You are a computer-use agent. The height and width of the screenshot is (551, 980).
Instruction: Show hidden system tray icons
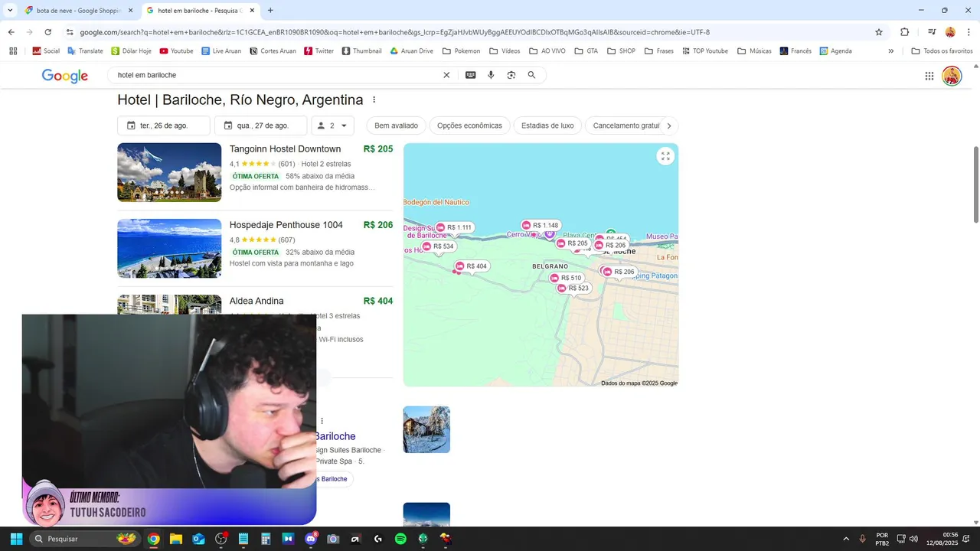pyautogui.click(x=846, y=539)
